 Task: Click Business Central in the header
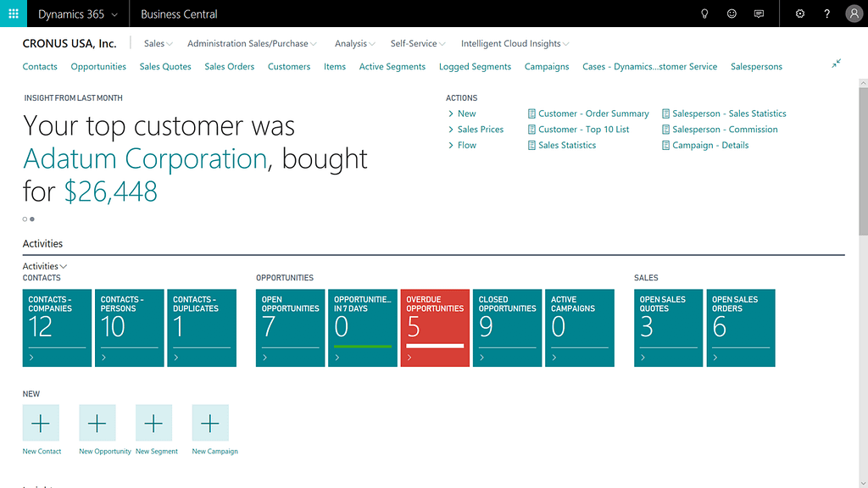179,14
